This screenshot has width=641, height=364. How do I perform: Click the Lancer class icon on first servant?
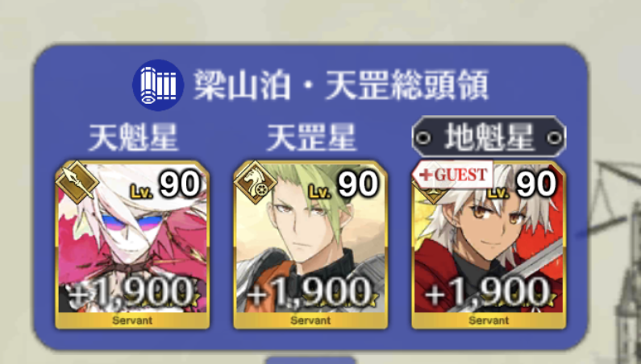[77, 182]
